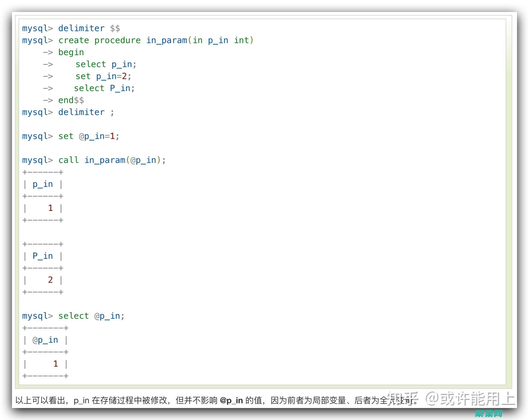Image resolution: width=529 pixels, height=420 pixels.
Task: Click the begin keyword
Action: [71, 52]
